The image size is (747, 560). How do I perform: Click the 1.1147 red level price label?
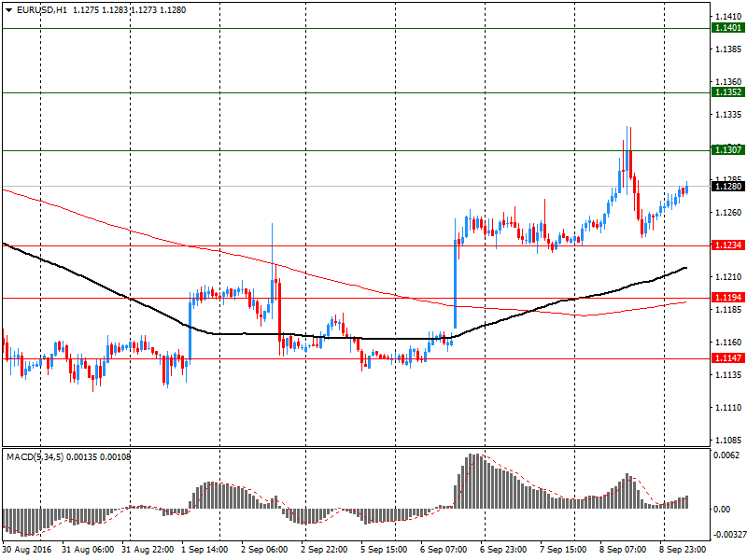[727, 358]
